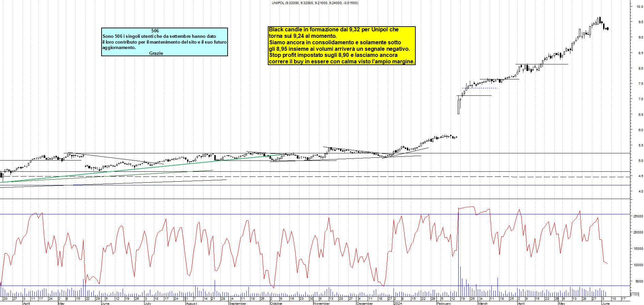
Task: Click the August month label on time axis
Action: (191, 303)
